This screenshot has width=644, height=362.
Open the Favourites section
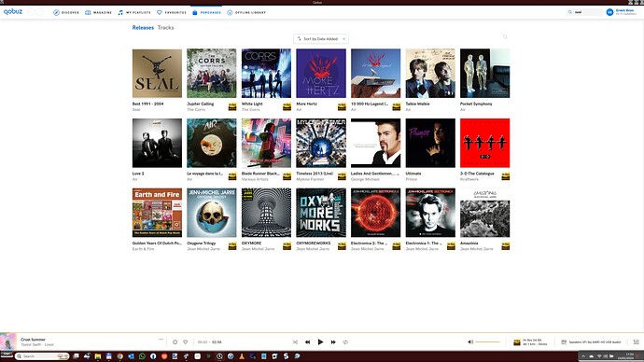(172, 13)
